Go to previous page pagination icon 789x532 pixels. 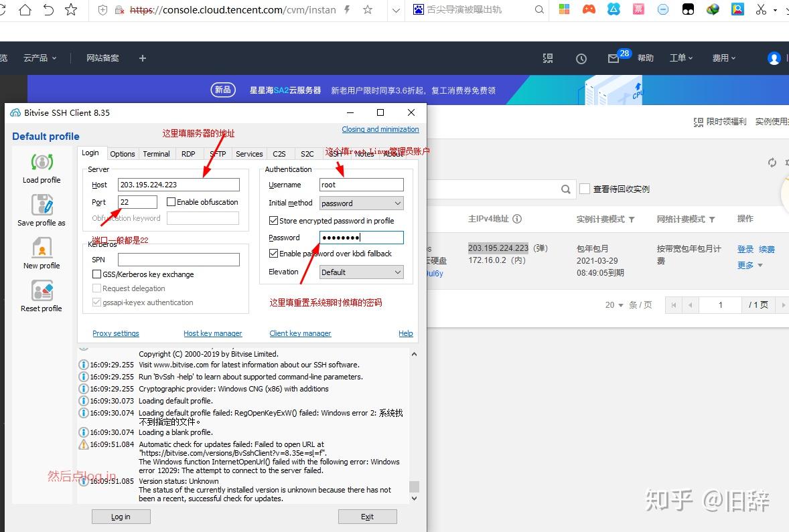pos(690,304)
